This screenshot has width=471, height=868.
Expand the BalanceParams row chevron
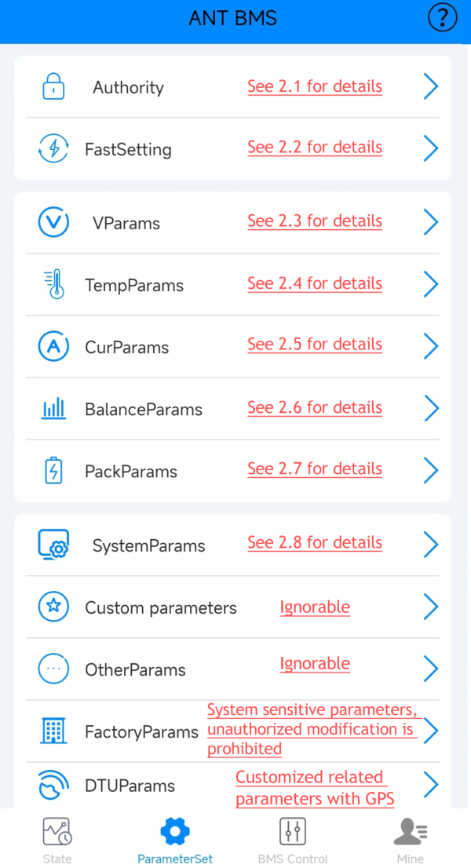430,408
